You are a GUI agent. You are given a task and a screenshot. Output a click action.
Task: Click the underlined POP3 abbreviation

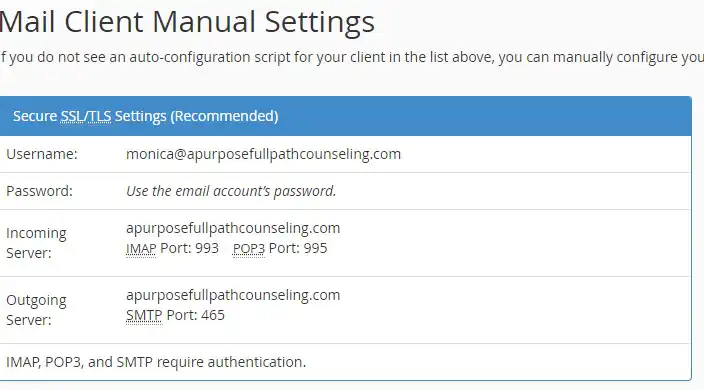(x=249, y=248)
